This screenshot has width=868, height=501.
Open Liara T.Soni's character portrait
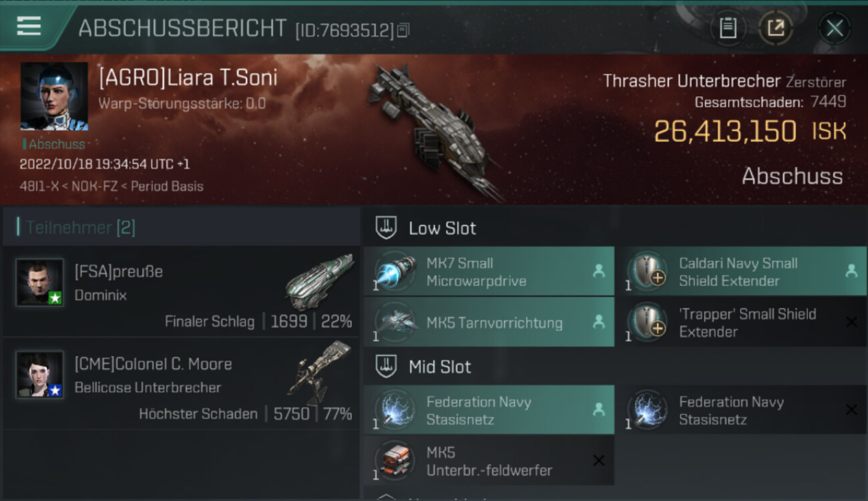coord(54,96)
